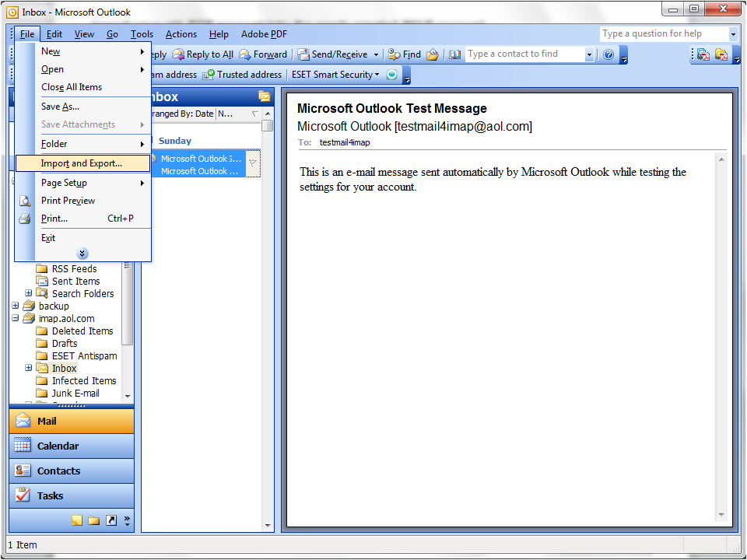The image size is (747, 560).
Task: Click the Trusted address button
Action: (x=242, y=75)
